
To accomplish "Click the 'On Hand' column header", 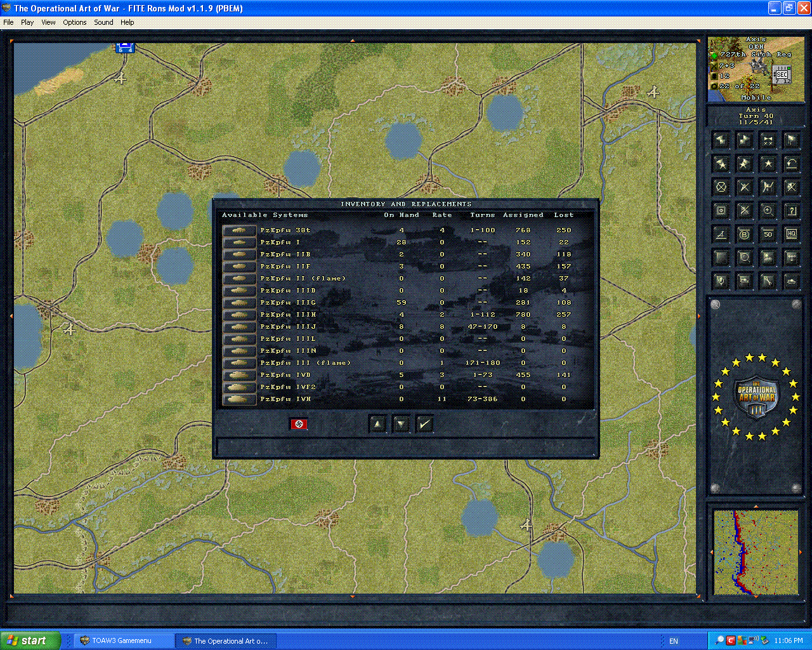I will 402,215.
